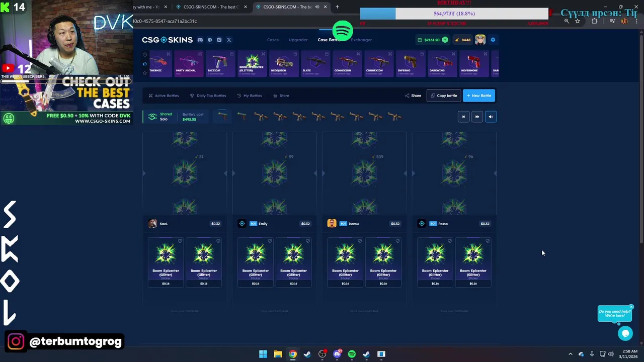The width and height of the screenshot is (644, 362).
Task: Go to the Cases page
Action: [273, 40]
